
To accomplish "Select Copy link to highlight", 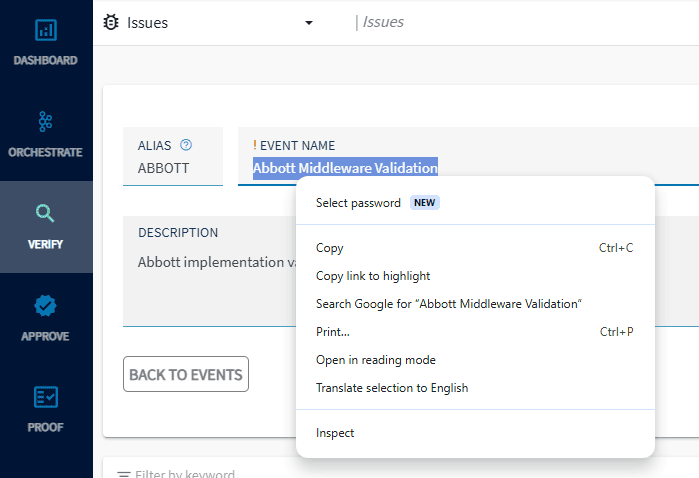I will 475,276.
